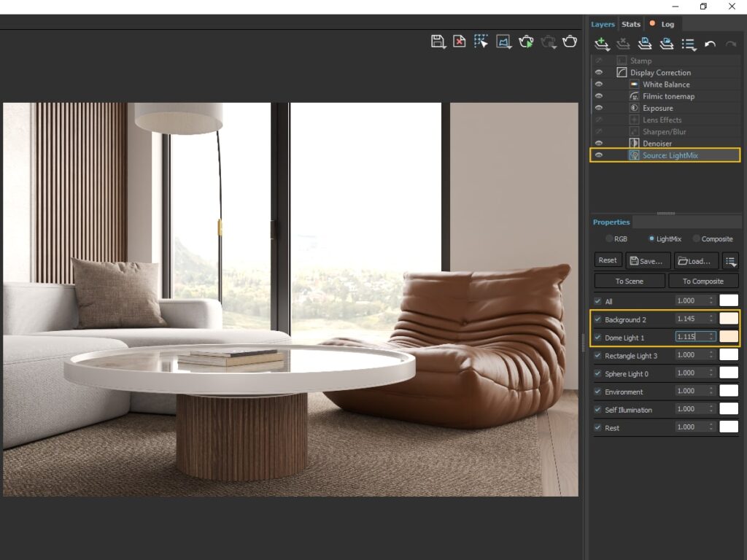Switch to the Stats tab
Image resolution: width=747 pixels, height=560 pixels.
point(631,24)
